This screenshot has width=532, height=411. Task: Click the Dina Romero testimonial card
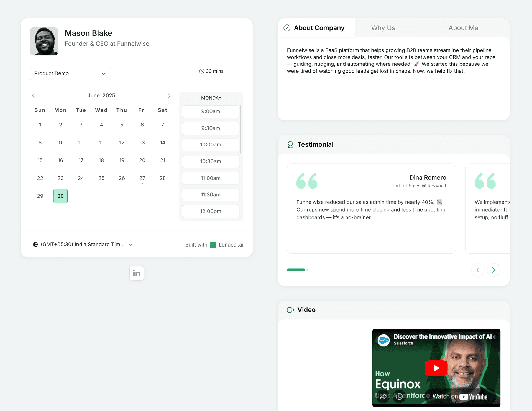[371, 209]
